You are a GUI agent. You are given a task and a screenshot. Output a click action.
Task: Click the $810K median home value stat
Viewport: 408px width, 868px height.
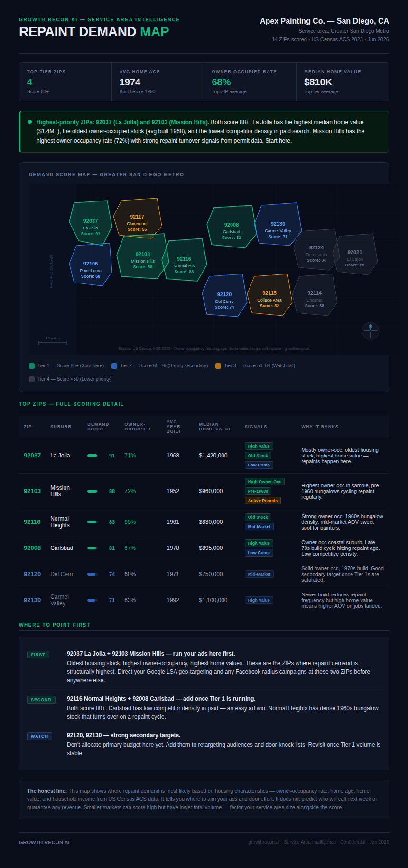[x=318, y=82]
